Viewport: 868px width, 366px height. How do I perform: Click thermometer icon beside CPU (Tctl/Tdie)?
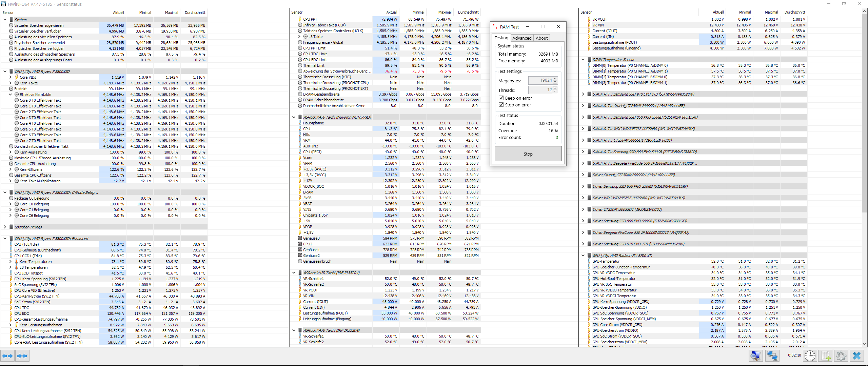(x=11, y=244)
